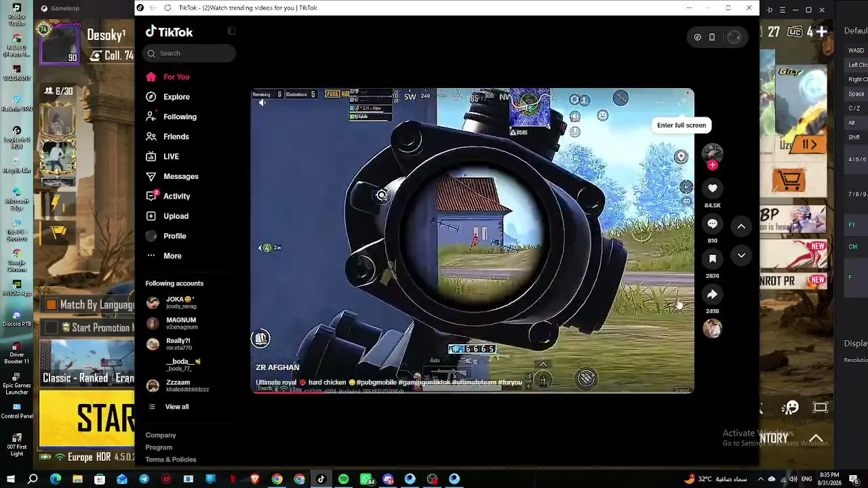868x488 pixels.
Task: Expand the Company footer section
Action: pos(161,435)
